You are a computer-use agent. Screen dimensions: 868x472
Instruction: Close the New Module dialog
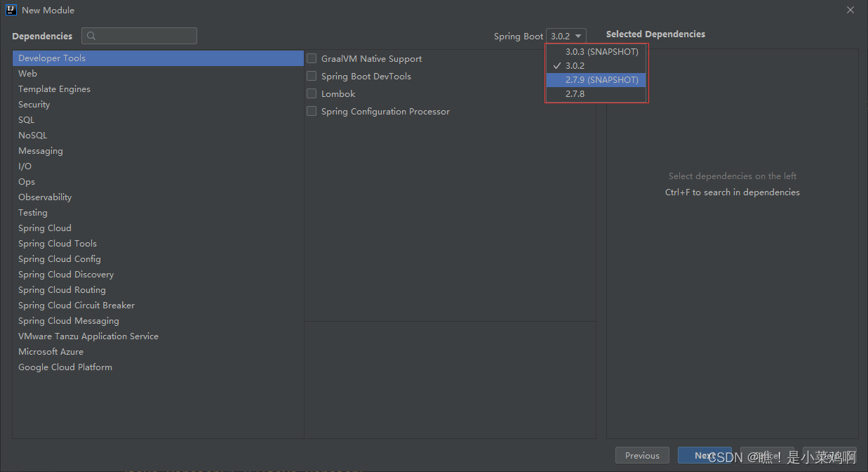(850, 10)
